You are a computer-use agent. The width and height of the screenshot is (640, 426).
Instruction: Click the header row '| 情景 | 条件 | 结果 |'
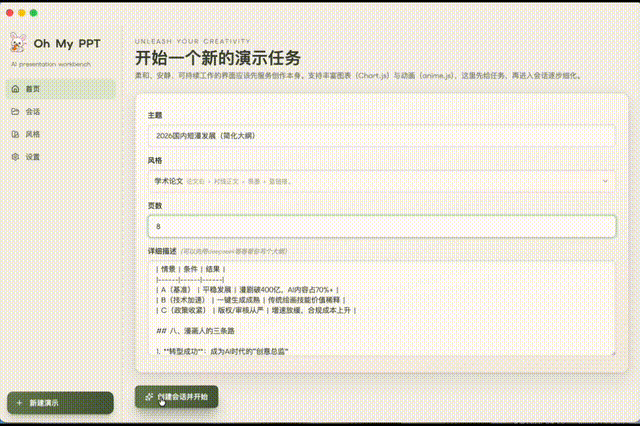click(x=191, y=269)
